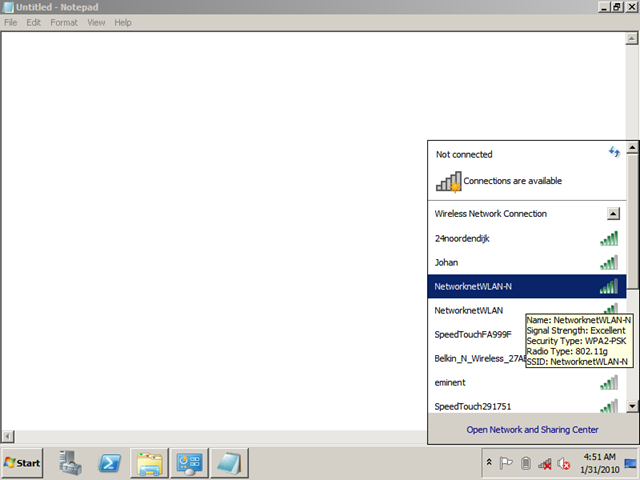This screenshot has width=640, height=480.
Task: Select the Belkin_N_Wireless network
Action: point(527,358)
